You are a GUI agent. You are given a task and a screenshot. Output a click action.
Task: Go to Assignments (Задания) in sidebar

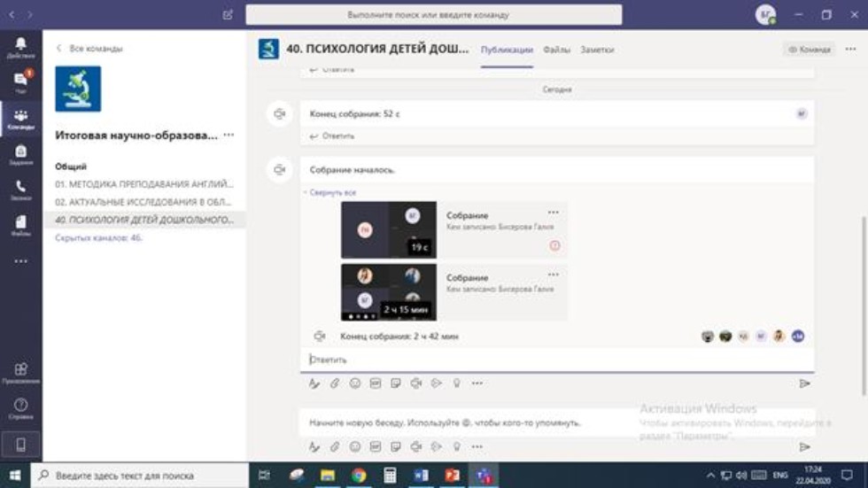pyautogui.click(x=20, y=155)
